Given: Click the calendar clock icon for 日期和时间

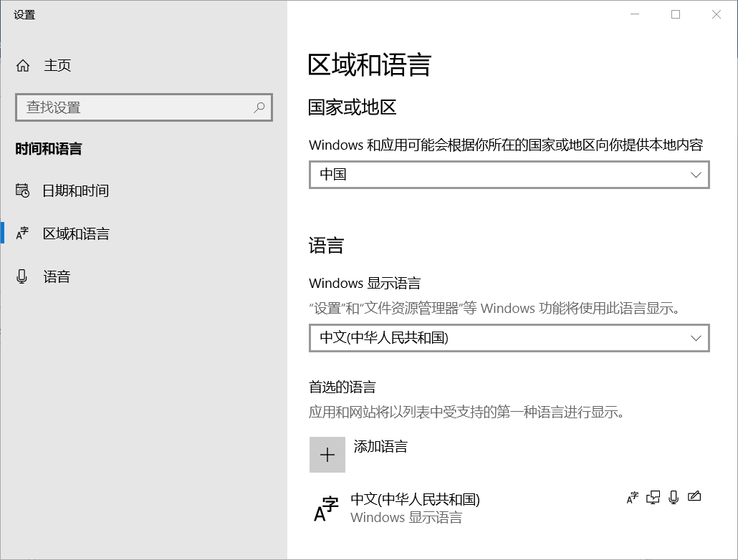Looking at the screenshot, I should [x=23, y=190].
